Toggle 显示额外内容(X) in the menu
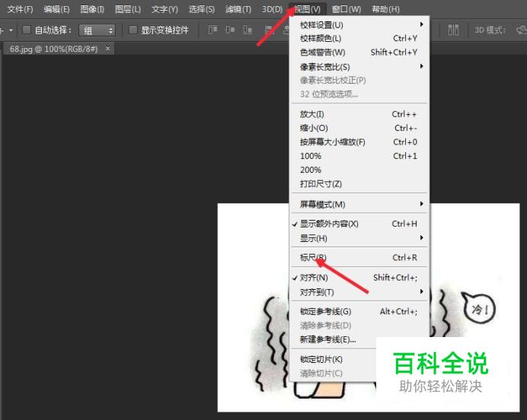This screenshot has height=420, width=527. (359, 224)
